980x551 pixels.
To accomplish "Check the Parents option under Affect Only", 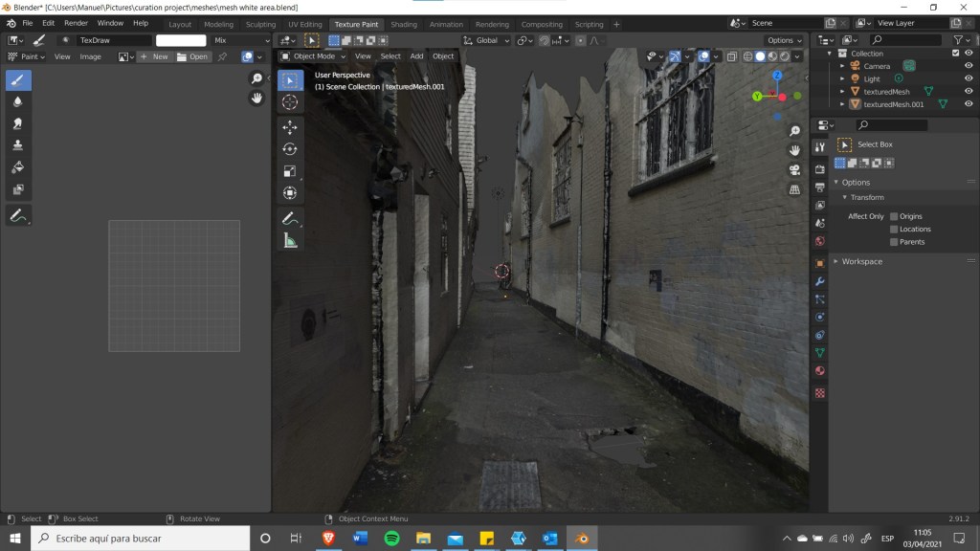I will 894,242.
